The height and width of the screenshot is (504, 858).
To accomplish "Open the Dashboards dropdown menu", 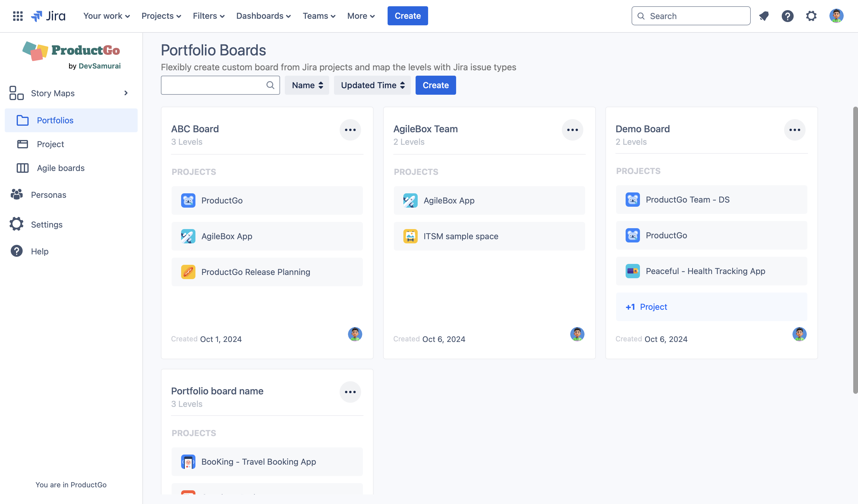I will click(264, 16).
